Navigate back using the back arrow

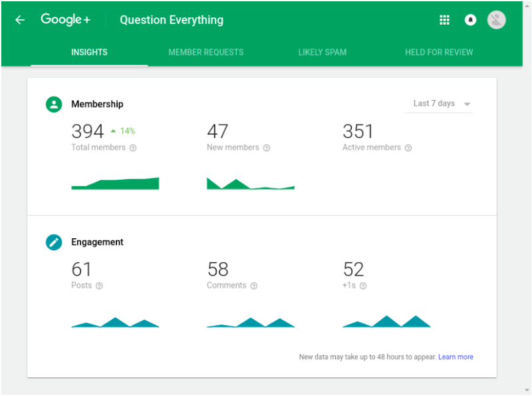[19, 19]
